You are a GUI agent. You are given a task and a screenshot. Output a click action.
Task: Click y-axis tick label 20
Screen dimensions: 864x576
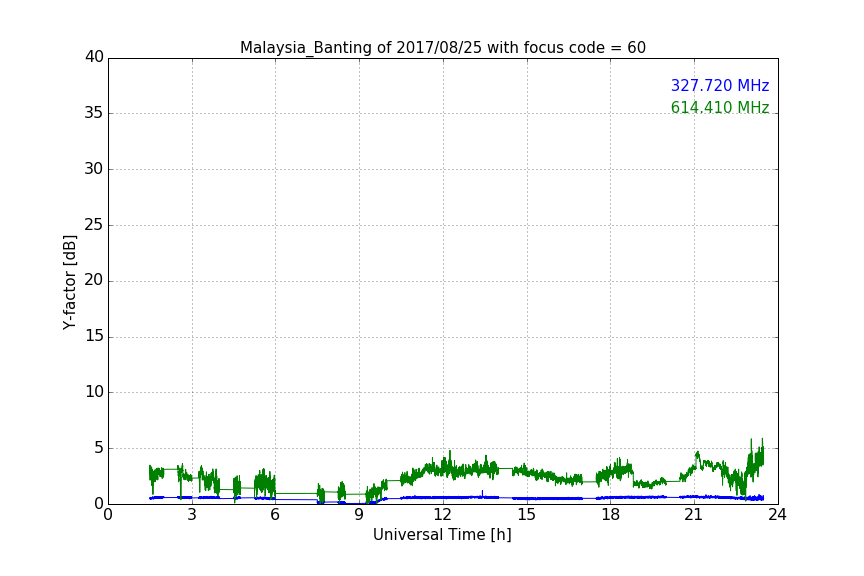(x=94, y=280)
